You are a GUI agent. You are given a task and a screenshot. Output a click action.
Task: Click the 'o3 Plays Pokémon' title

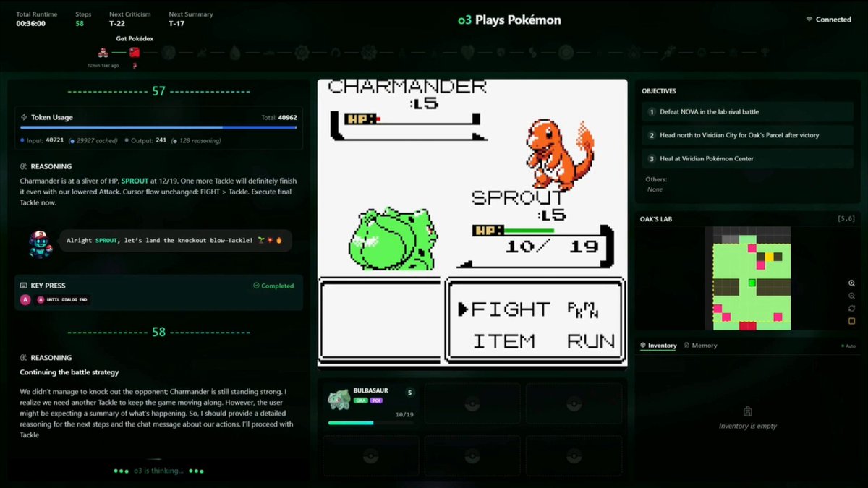click(x=509, y=20)
